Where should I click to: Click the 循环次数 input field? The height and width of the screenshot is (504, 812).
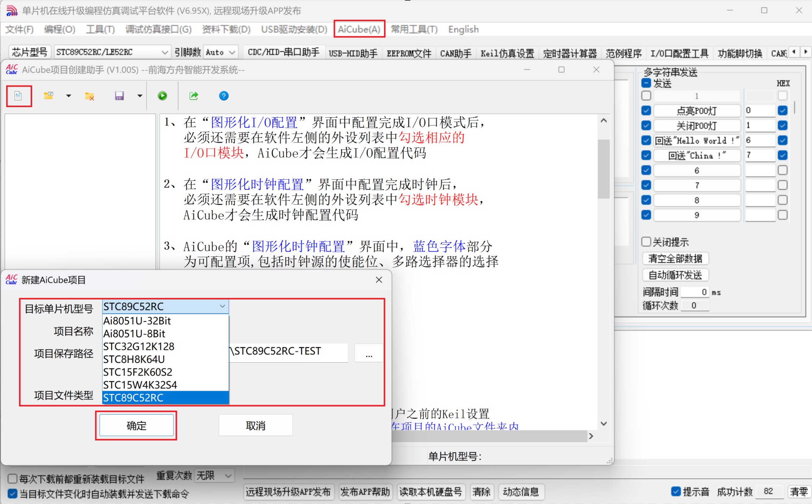click(695, 306)
